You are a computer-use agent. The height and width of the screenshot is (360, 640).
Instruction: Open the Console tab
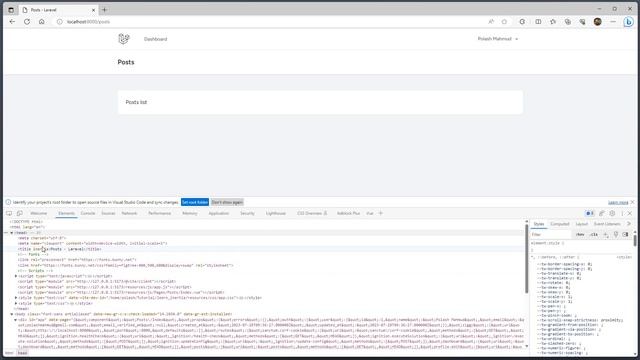pos(88,213)
